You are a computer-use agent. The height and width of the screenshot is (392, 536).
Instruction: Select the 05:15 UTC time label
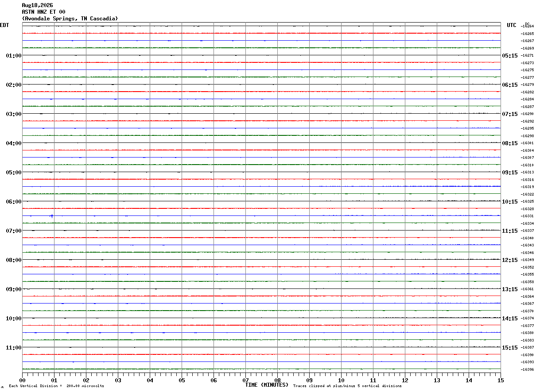pos(509,56)
